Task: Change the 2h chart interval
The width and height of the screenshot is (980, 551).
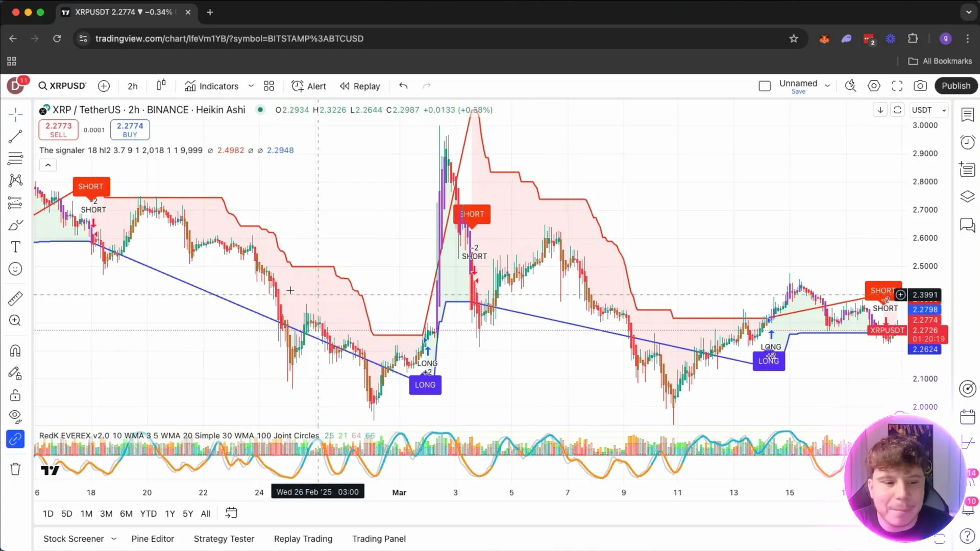Action: pyautogui.click(x=133, y=86)
